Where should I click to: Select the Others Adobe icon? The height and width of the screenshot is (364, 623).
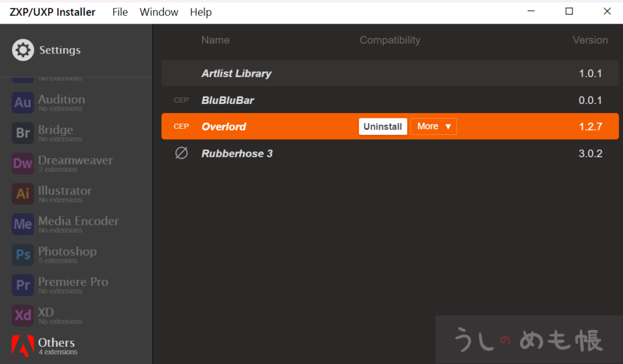23,346
